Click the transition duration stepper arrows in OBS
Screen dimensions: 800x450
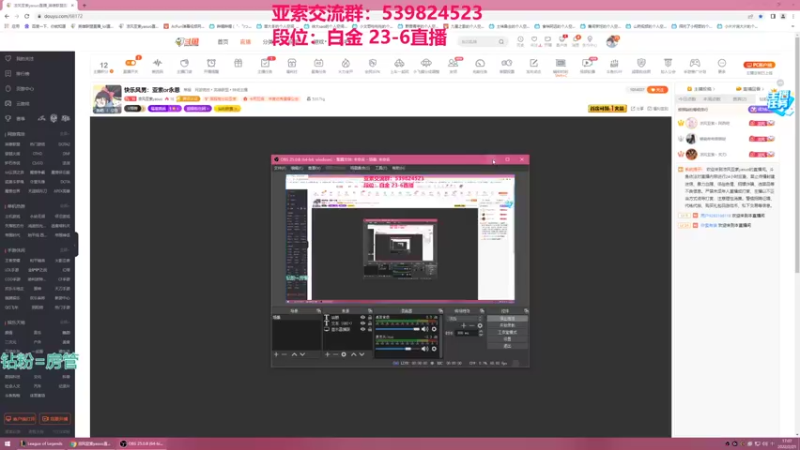(x=481, y=333)
